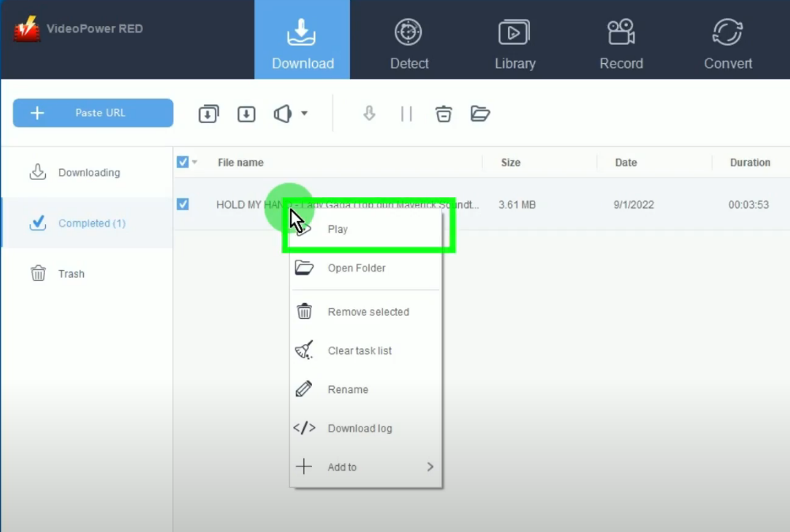This screenshot has height=532, width=790.
Task: Click the VideoPower RED logo
Action: coord(28,30)
